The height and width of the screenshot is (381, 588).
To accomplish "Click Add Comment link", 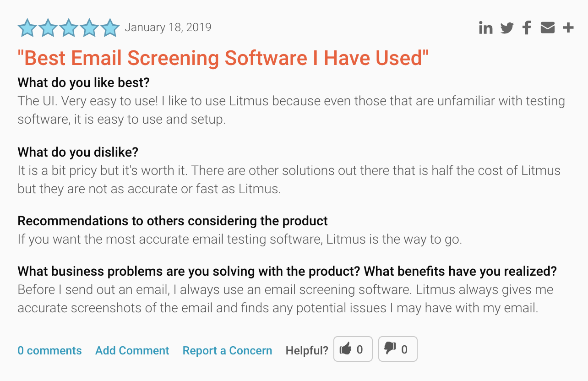I will (132, 351).
